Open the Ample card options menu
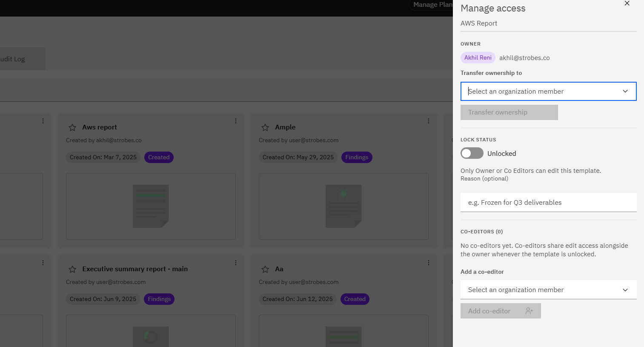 point(429,121)
